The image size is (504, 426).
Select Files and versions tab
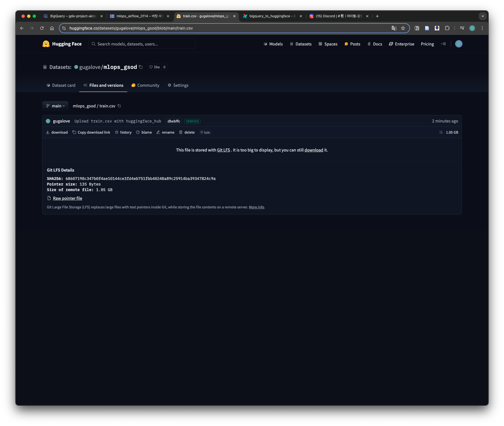click(103, 85)
